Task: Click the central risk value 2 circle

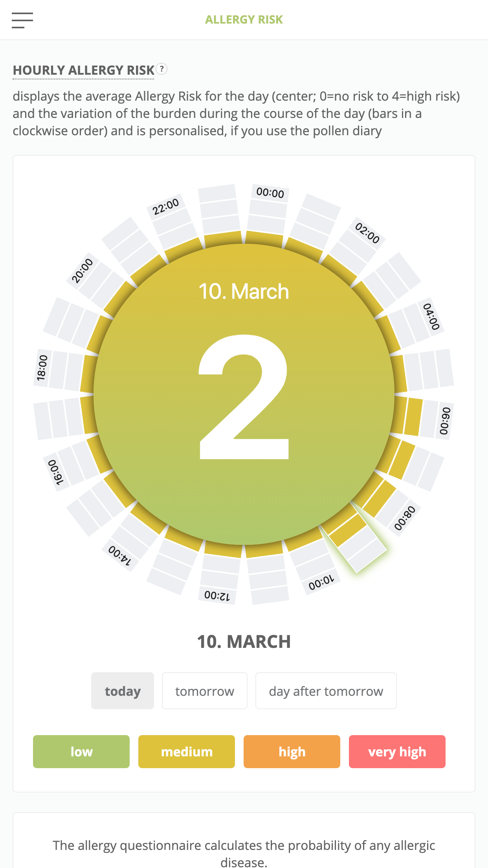Action: coord(244,394)
